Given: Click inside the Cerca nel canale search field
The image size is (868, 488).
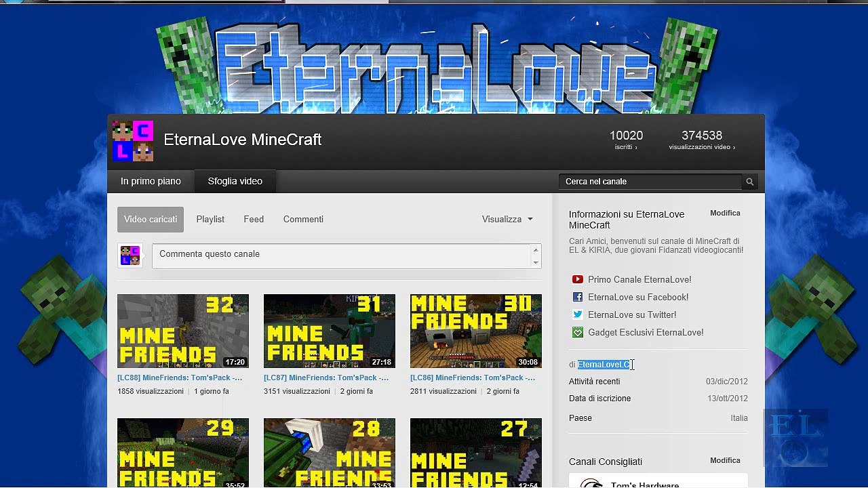Looking at the screenshot, I should [651, 182].
